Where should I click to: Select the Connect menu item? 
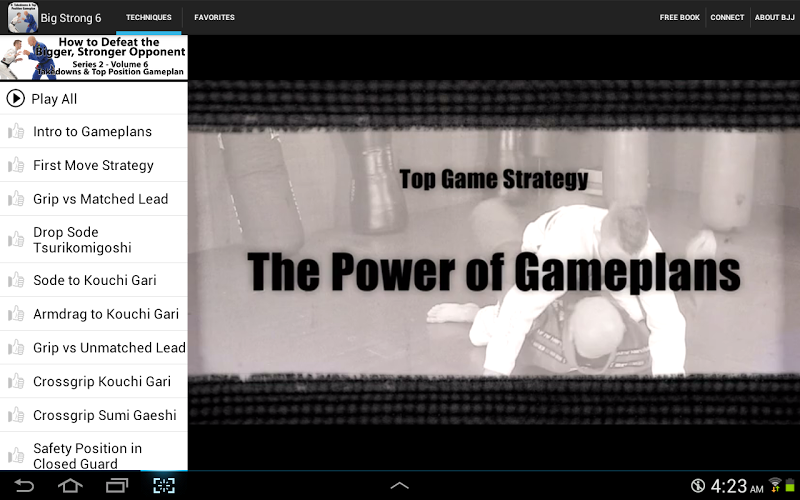(727, 17)
